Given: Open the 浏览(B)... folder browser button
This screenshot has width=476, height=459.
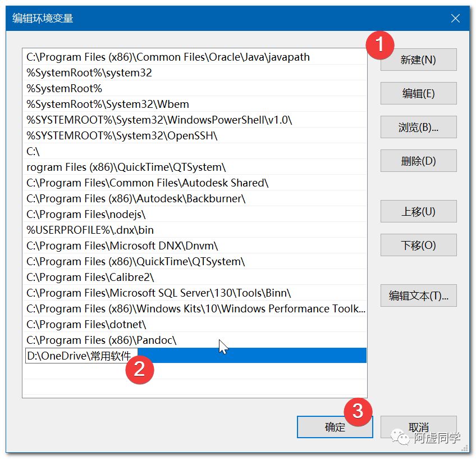Looking at the screenshot, I should 418,127.
